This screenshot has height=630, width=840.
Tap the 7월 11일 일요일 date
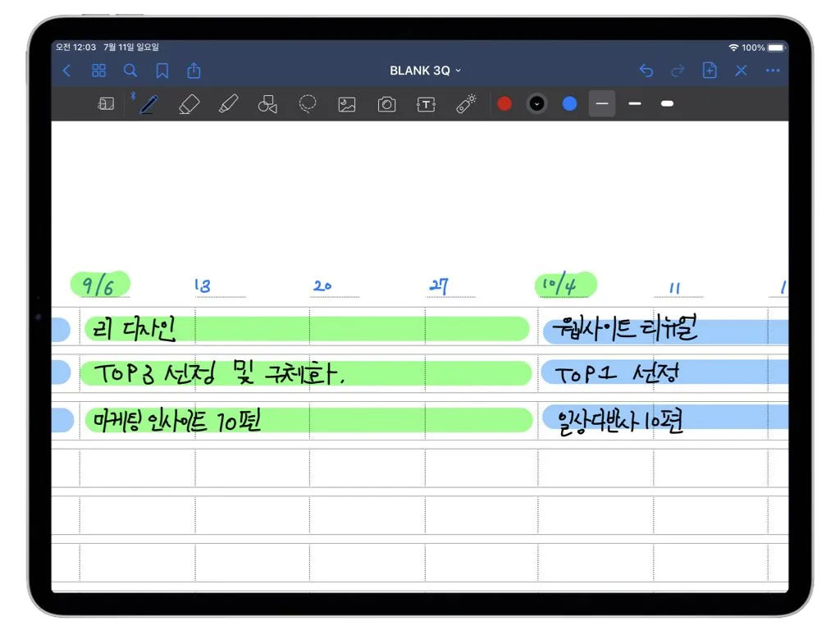point(131,47)
